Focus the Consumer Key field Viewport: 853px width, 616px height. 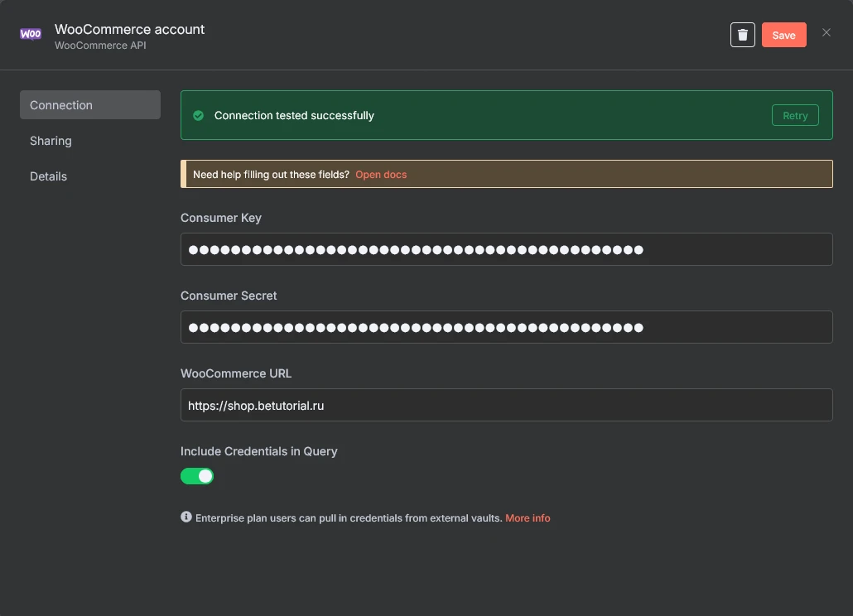tap(506, 249)
